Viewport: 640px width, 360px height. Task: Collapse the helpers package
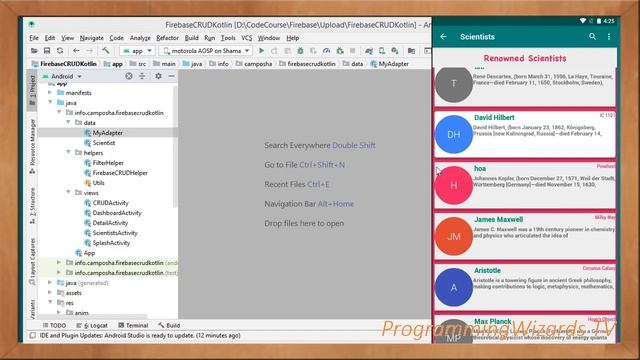(x=68, y=153)
